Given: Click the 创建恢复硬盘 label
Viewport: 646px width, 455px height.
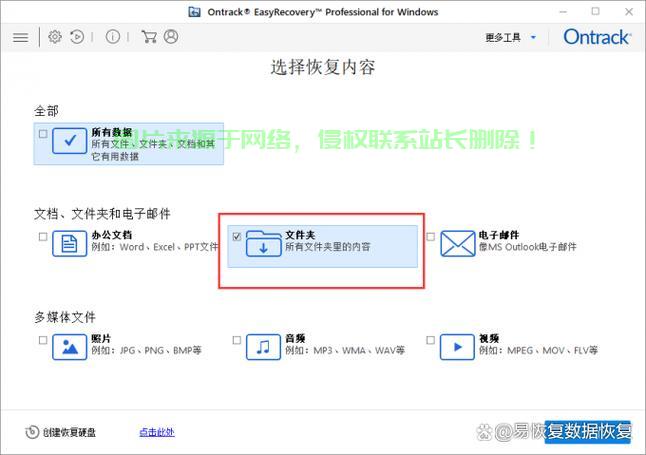Looking at the screenshot, I should pyautogui.click(x=69, y=432).
